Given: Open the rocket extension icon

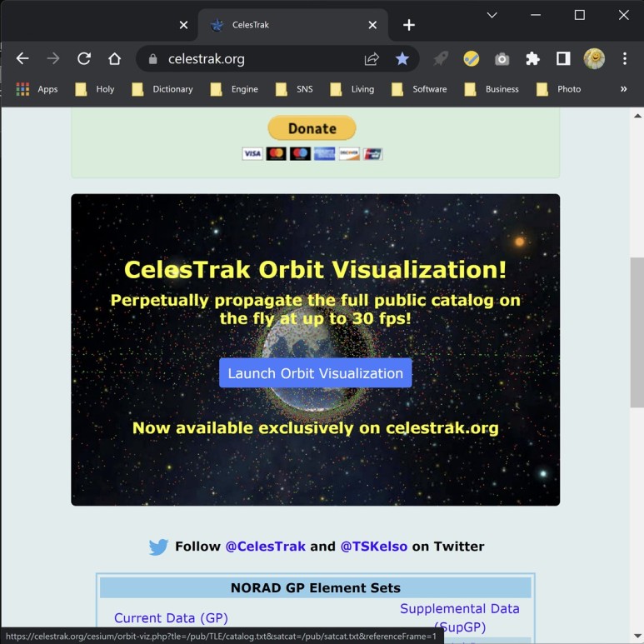Looking at the screenshot, I should (441, 59).
